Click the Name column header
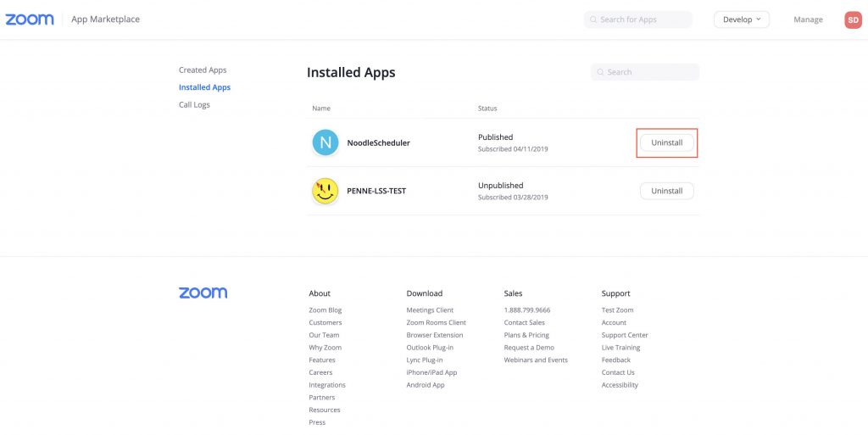 coord(321,109)
